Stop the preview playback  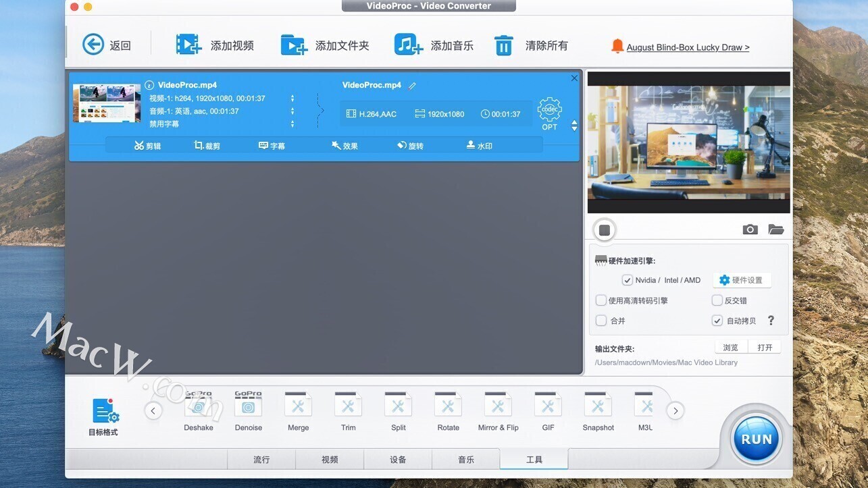click(x=605, y=230)
